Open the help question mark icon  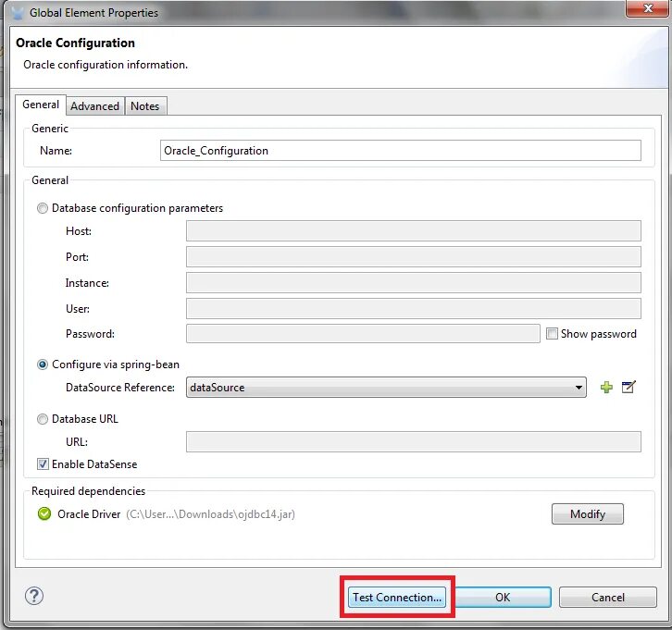pos(34,596)
